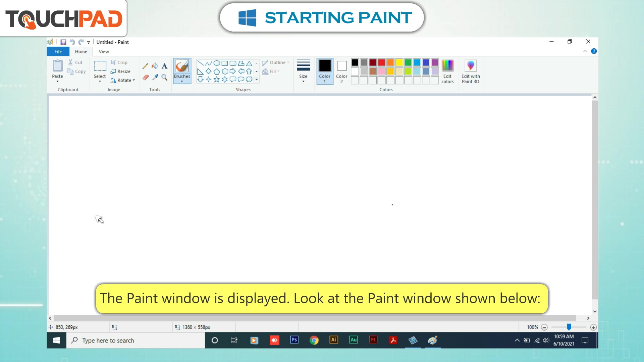Viewport: 644px width, 362px height.
Task: Click the vertical scrollbar down arrow
Action: point(595,312)
